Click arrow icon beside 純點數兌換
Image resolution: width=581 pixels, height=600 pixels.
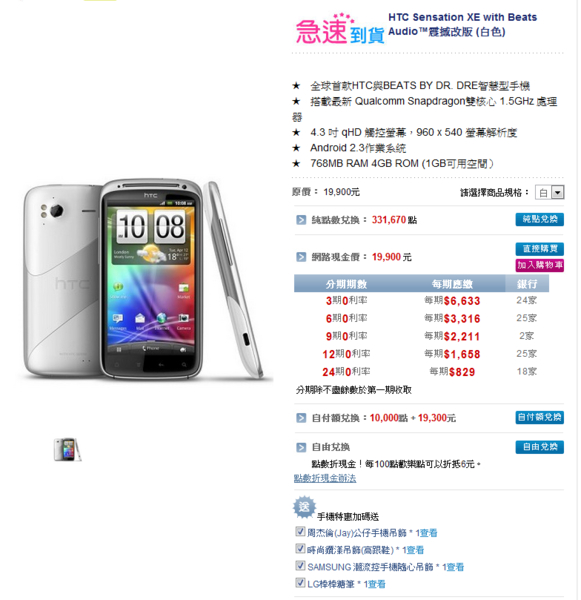[301, 220]
